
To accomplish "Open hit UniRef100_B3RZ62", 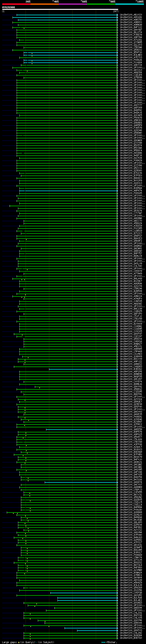I will click(x=131, y=369).
